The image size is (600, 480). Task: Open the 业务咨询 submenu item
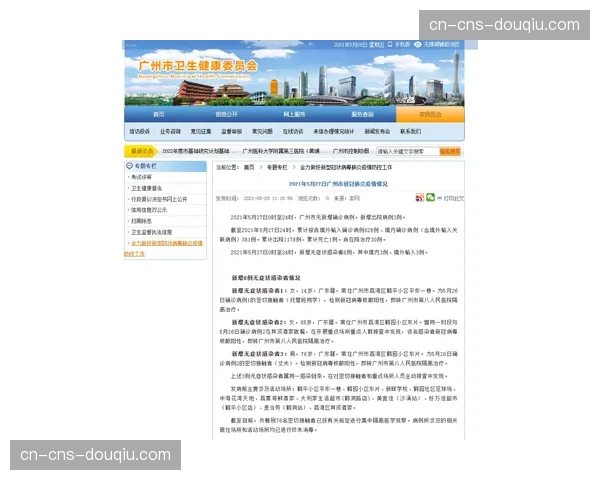tap(170, 131)
